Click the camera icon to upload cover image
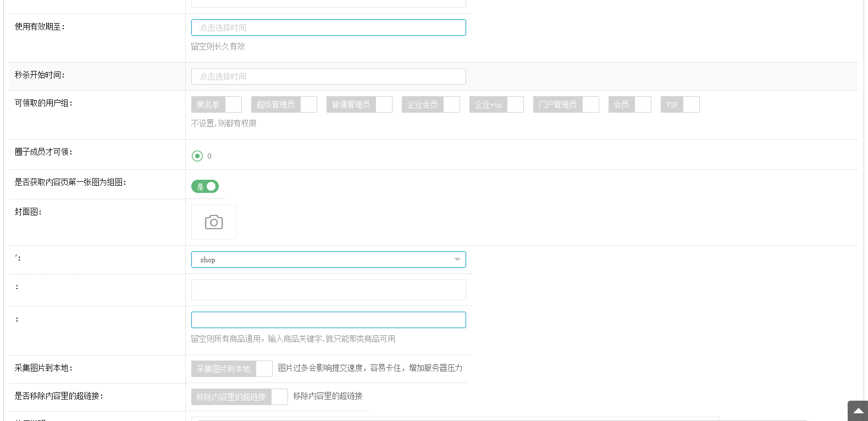Image resolution: width=868 pixels, height=421 pixels. pos(214,222)
